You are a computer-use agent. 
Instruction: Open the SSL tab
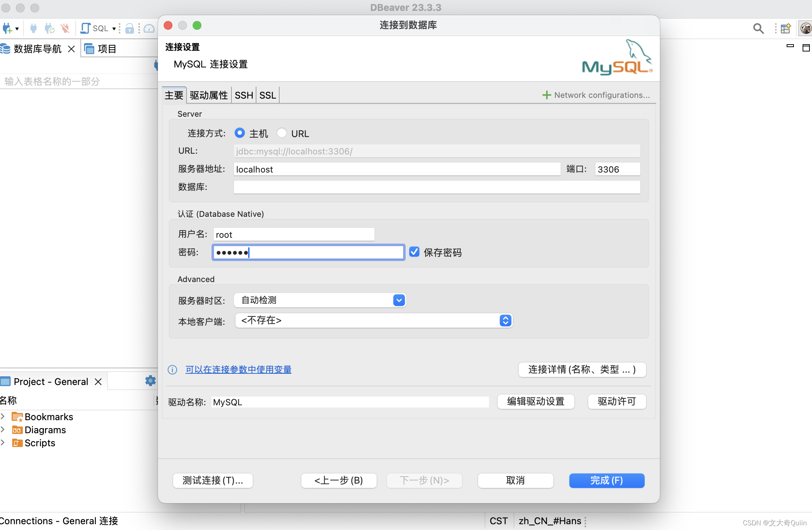[x=268, y=95]
